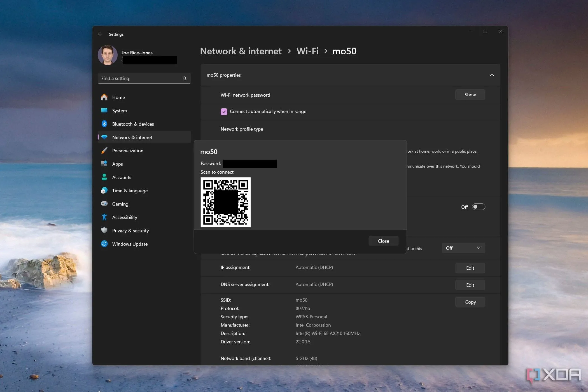This screenshot has width=588, height=392.
Task: Uncheck Connect automatically when in range
Action: [224, 111]
